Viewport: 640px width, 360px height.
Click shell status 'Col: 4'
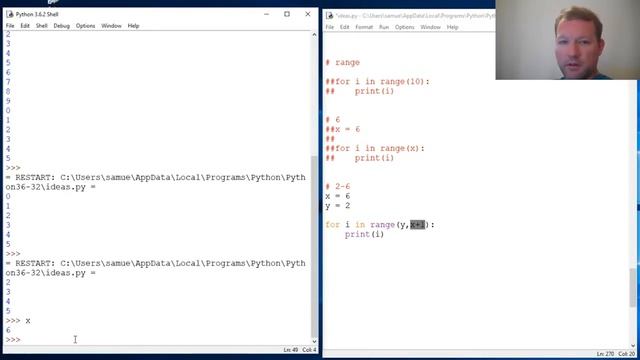click(x=309, y=350)
